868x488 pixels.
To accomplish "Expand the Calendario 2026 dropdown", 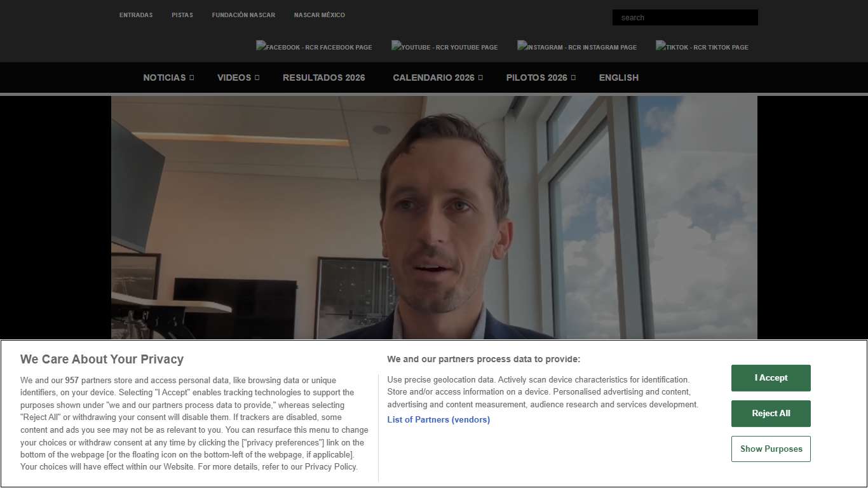I will coord(437,78).
